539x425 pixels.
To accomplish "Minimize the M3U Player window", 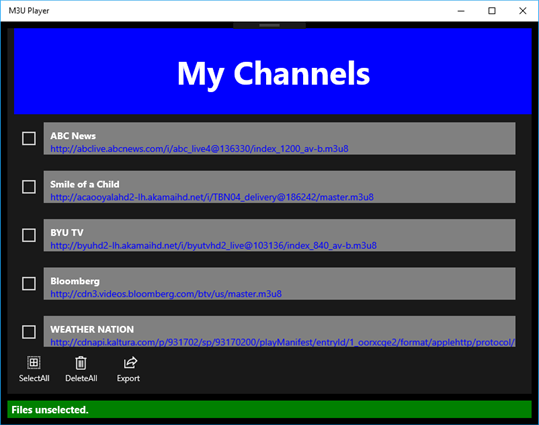I will point(461,11).
